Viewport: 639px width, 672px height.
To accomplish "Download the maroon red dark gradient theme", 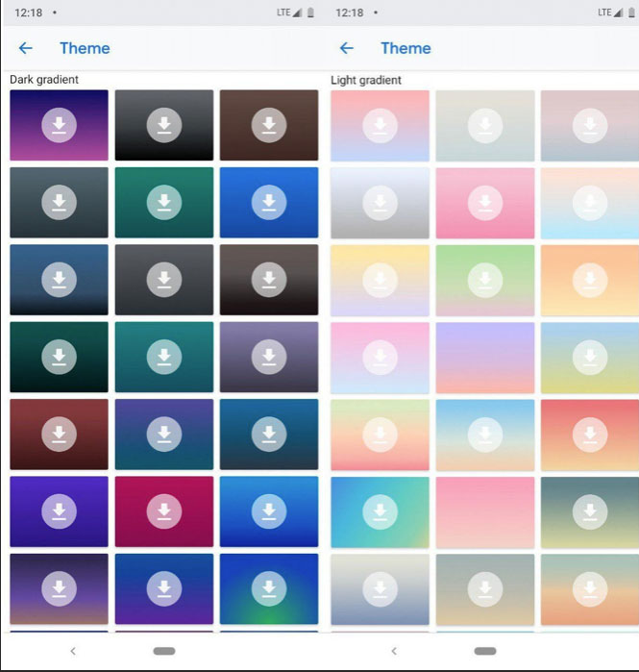I will (x=59, y=434).
